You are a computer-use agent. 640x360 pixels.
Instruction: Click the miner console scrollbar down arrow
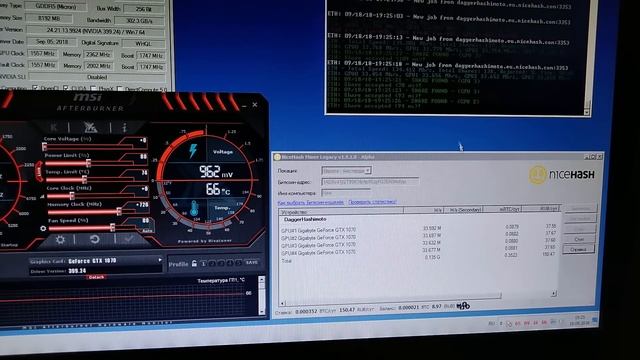point(587,112)
